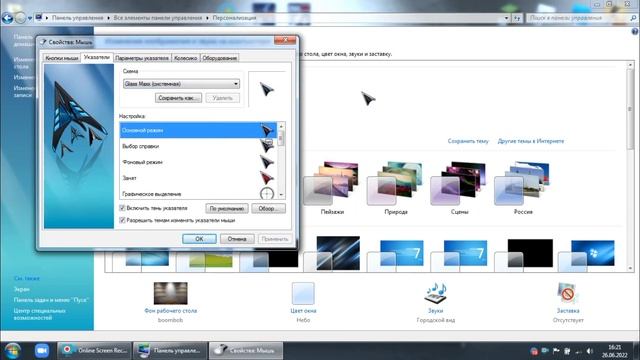The width and height of the screenshot is (640, 360).
Task: Click the Фон рабочего стола icon
Action: [x=170, y=293]
